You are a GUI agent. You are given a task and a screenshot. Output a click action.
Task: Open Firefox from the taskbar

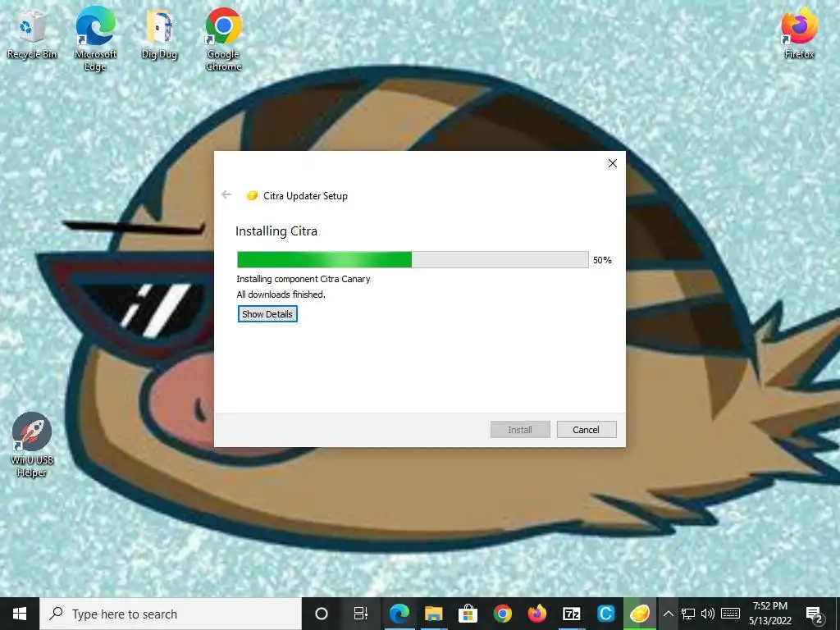click(x=536, y=614)
